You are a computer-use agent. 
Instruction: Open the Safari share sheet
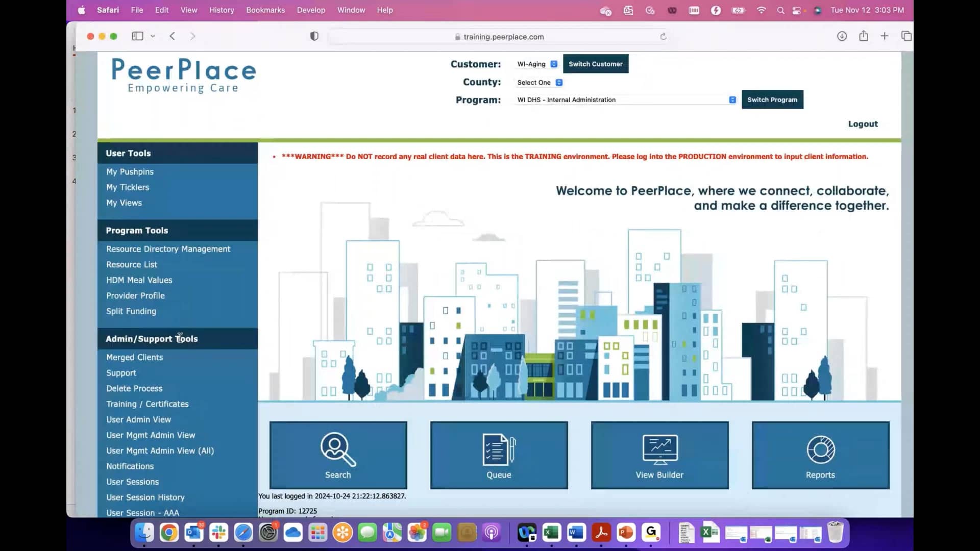(x=863, y=36)
